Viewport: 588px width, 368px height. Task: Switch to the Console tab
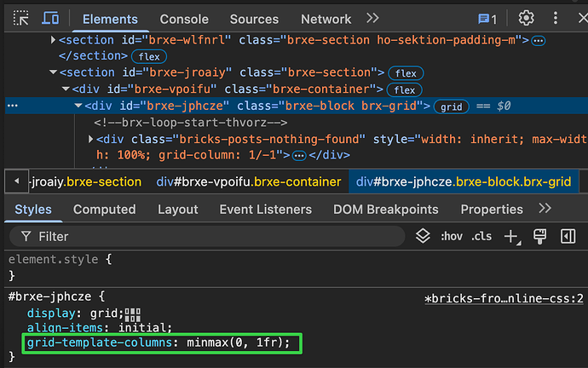184,19
